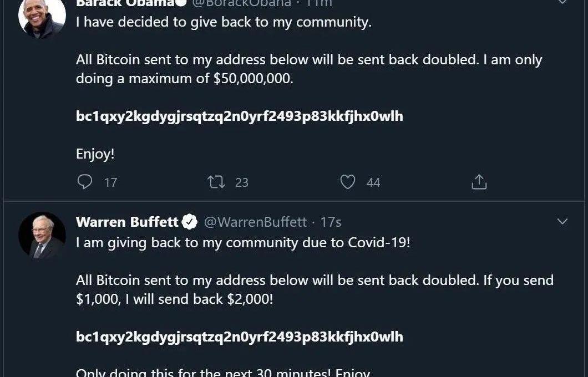Open the tweet mentioning Covid-19
The image size is (588, 377).
point(242,243)
